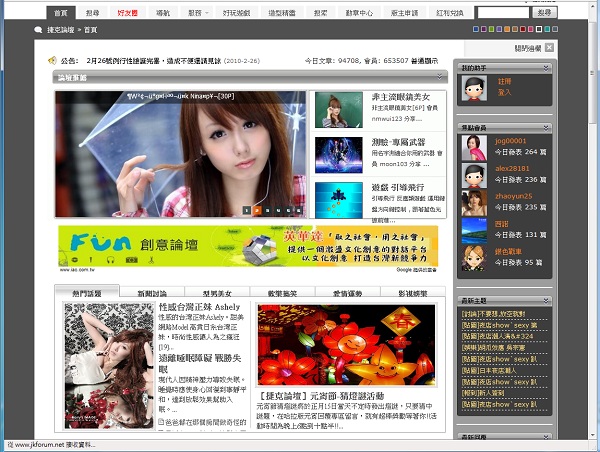
Task: Open alex28181's profile link
Action: (512, 168)
